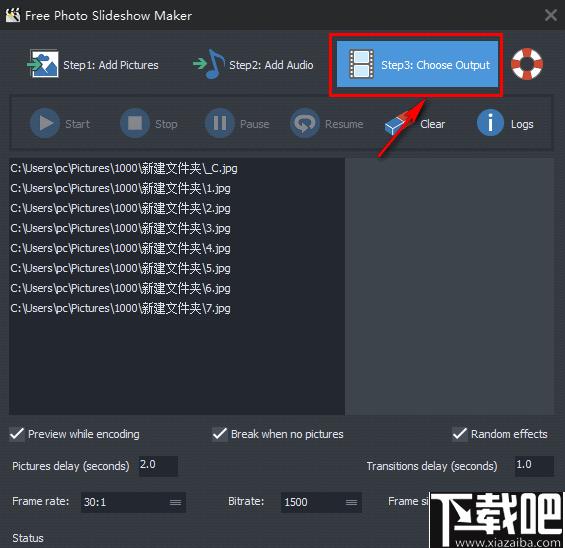Click the Stop square icon
565x548 pixels.
coord(135,123)
